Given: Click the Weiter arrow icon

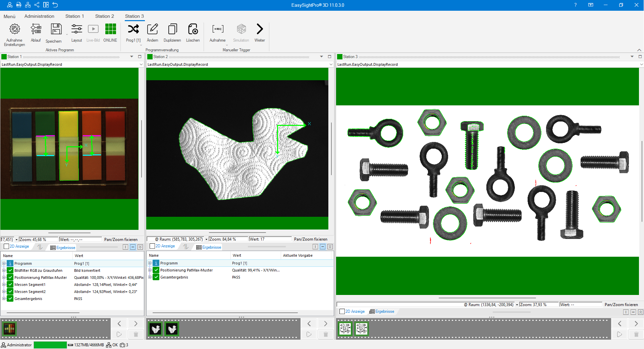Looking at the screenshot, I should click(x=260, y=30).
